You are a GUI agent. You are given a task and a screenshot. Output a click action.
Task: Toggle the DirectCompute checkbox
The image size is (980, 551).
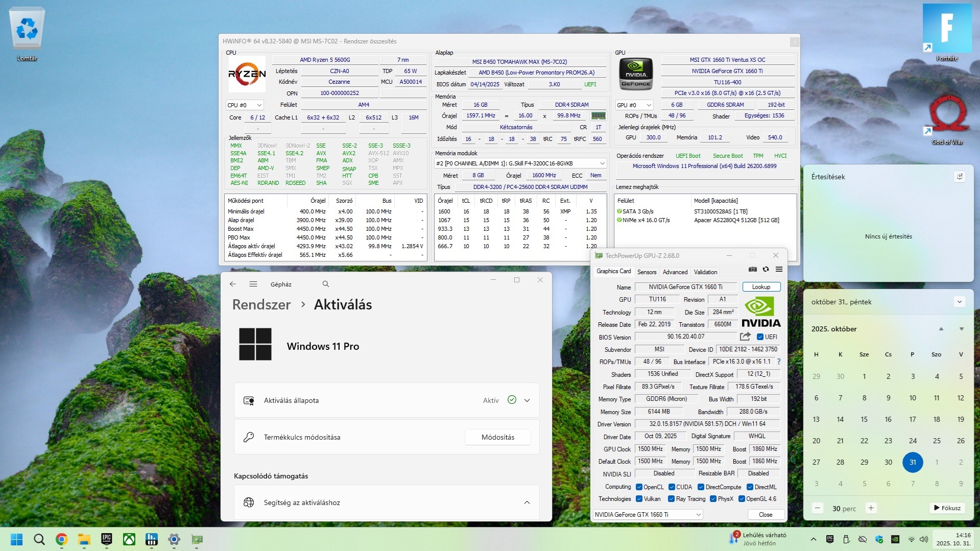[701, 487]
